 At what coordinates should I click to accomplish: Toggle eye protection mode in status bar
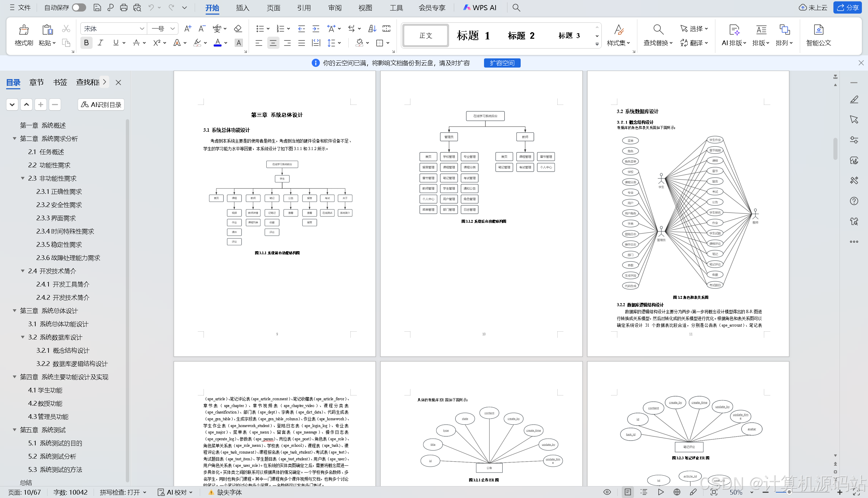tap(607, 492)
